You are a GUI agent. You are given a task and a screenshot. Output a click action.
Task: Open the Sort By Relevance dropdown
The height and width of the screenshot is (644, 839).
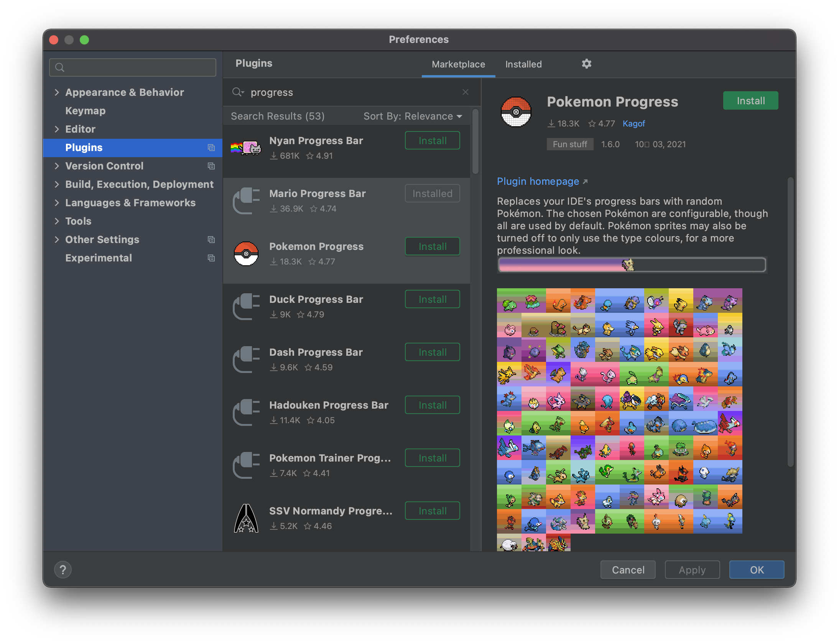(x=413, y=116)
